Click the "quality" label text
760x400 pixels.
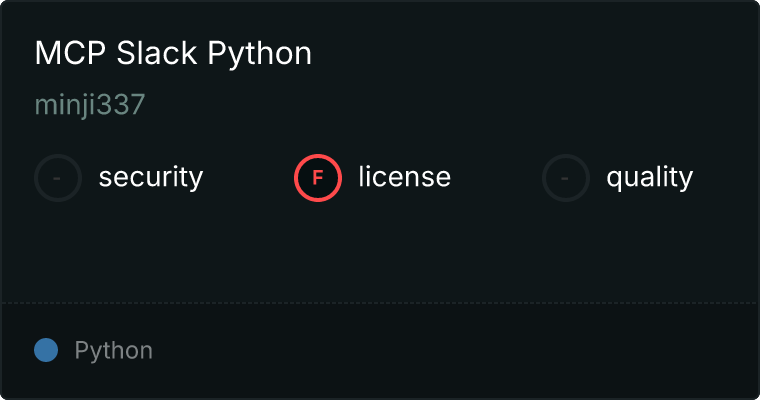pos(649,178)
